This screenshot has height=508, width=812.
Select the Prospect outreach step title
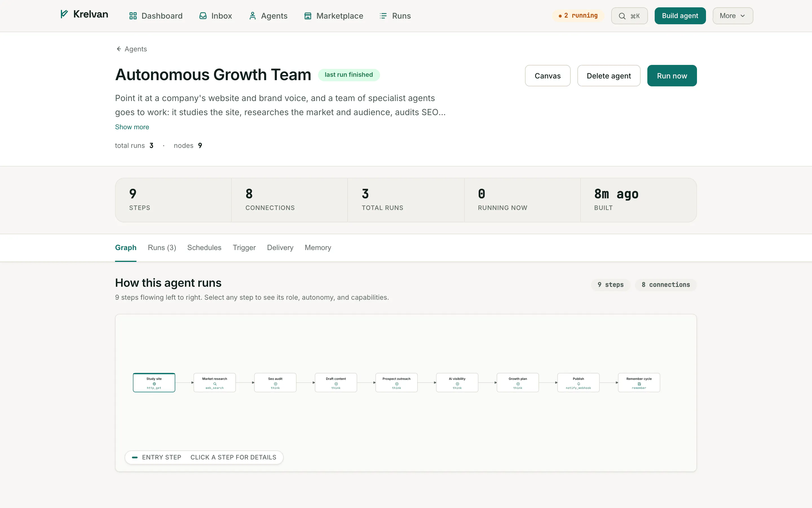click(397, 379)
